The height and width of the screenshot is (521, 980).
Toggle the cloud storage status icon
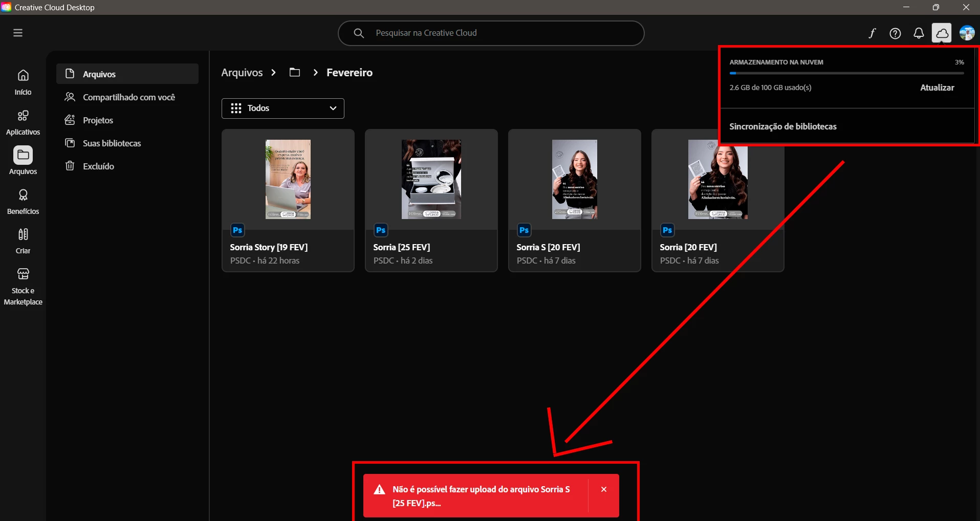tap(942, 33)
